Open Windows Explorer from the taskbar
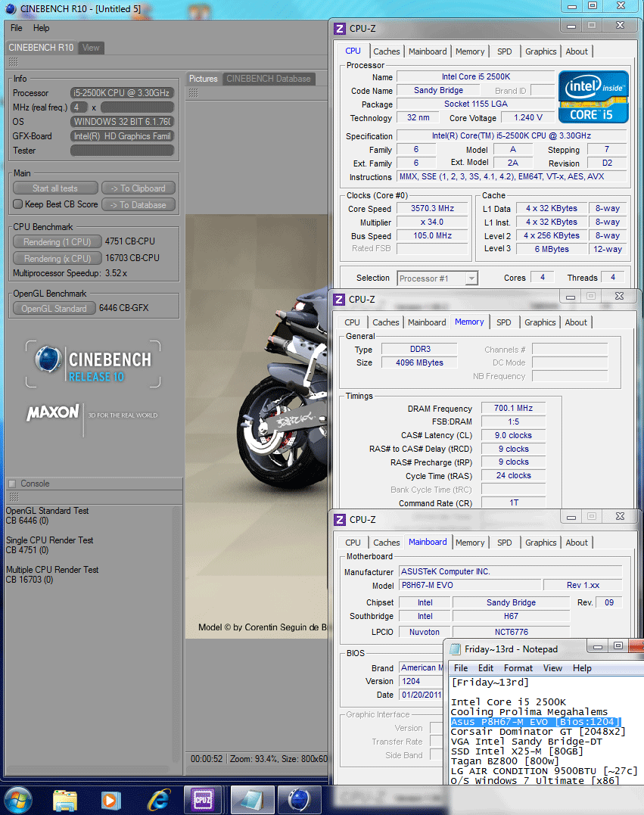 tap(65, 800)
